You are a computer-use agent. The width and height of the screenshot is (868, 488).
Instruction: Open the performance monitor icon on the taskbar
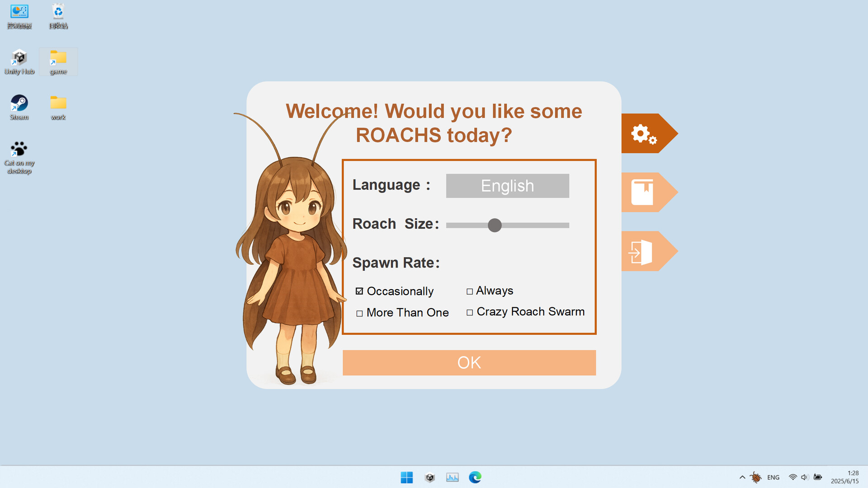[452, 477]
